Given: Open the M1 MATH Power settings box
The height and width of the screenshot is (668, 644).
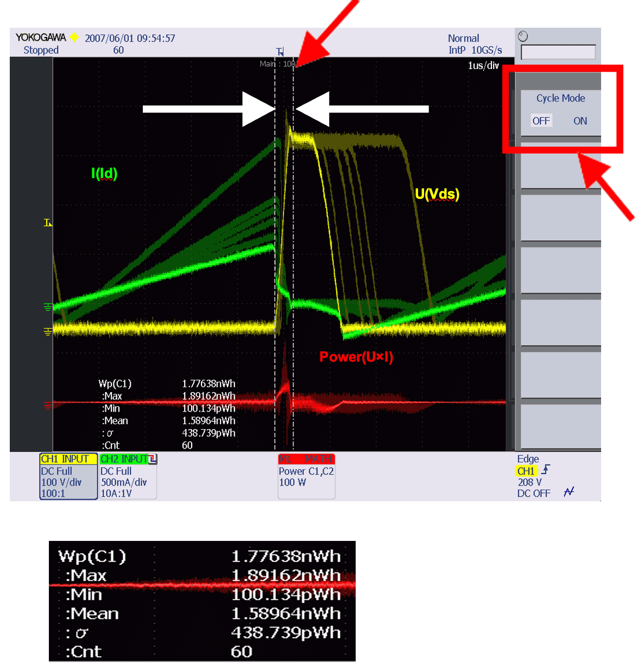Looking at the screenshot, I should point(306,476).
